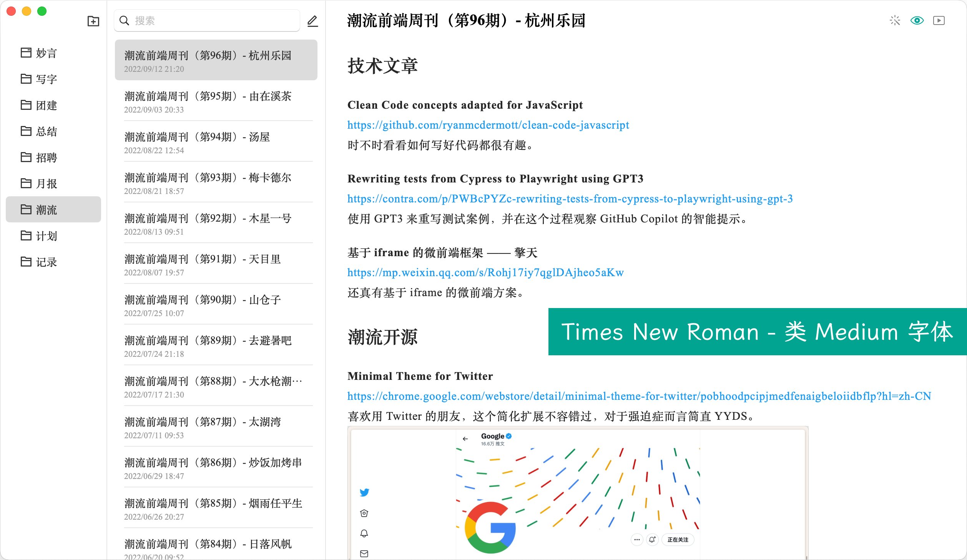
Task: Click the sparkle theme icon top right
Action: click(x=895, y=20)
